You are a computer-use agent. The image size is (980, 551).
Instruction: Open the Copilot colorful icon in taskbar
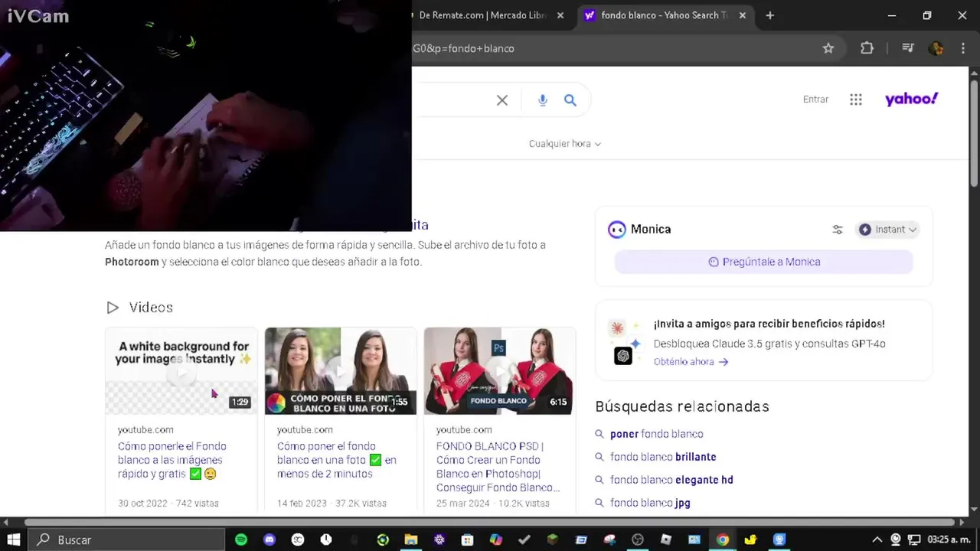coord(496,540)
